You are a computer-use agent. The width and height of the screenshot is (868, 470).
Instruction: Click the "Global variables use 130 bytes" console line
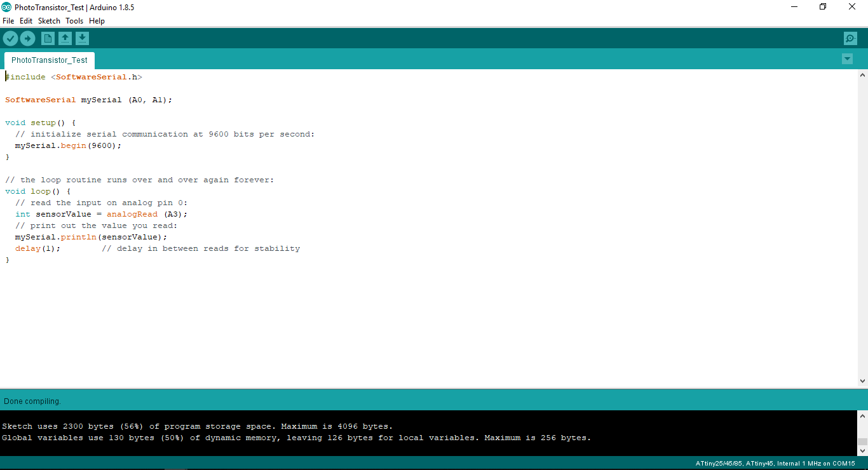[x=297, y=438]
